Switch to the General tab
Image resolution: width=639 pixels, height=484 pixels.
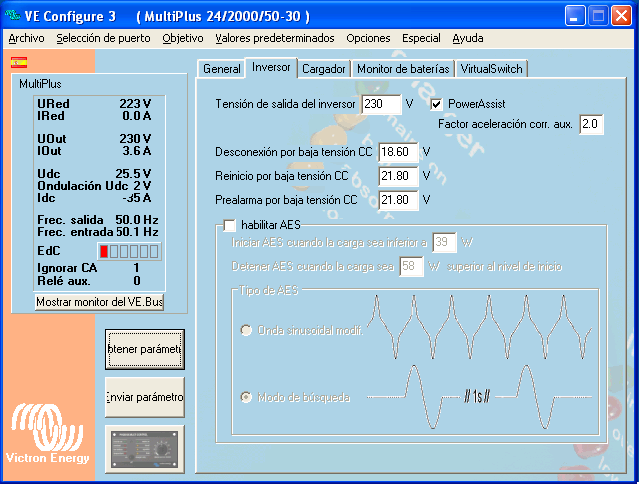point(222,68)
